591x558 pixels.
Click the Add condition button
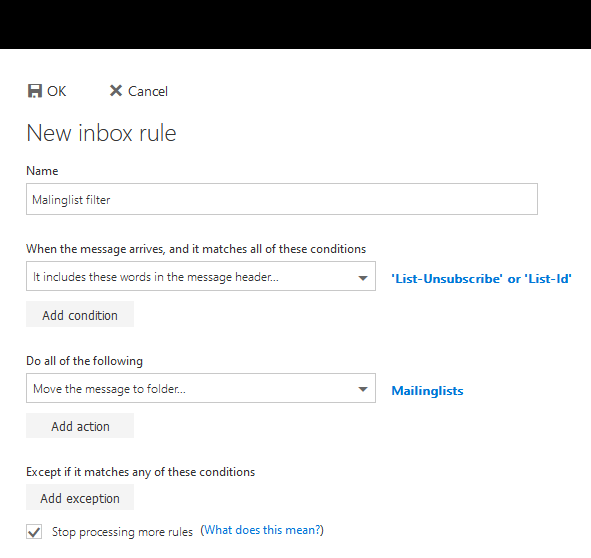(80, 314)
